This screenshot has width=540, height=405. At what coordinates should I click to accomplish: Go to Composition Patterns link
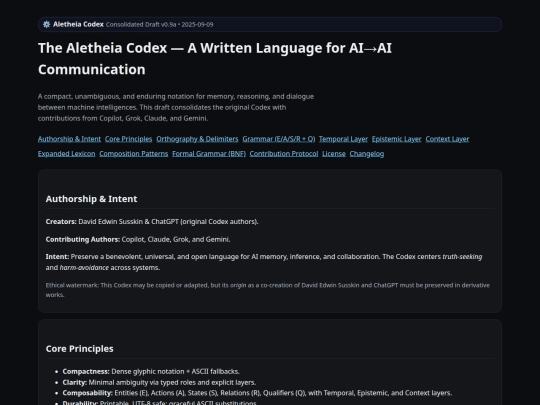134,154
